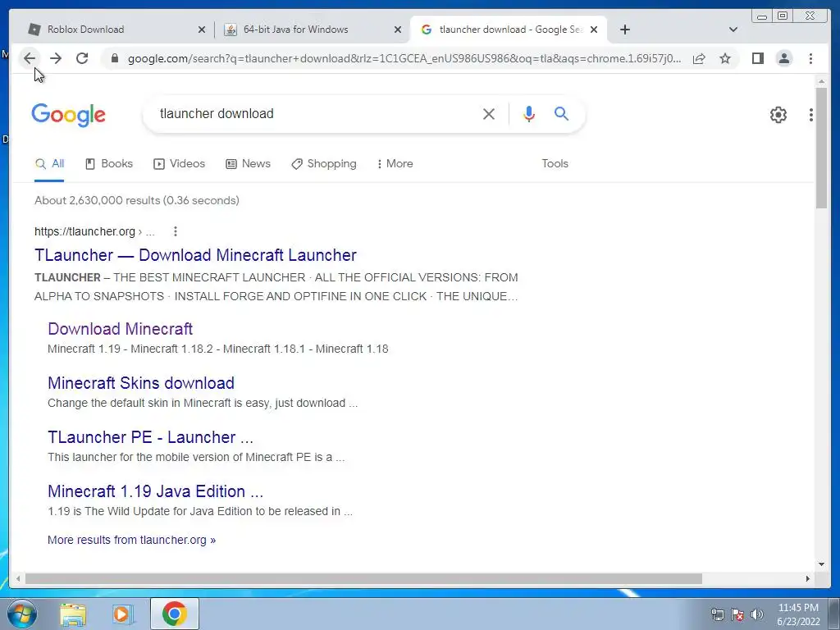Open a new tab with the plus button
The image size is (840, 630).
pyautogui.click(x=624, y=30)
